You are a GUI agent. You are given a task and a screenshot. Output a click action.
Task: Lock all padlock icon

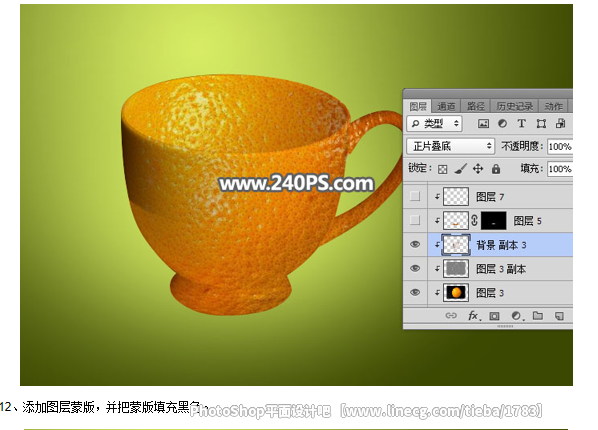pyautogui.click(x=496, y=169)
